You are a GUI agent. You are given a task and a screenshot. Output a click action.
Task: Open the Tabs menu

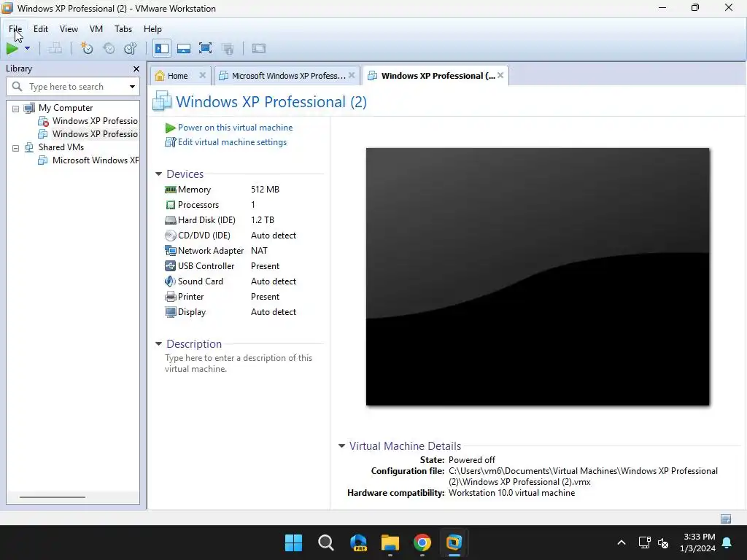pyautogui.click(x=123, y=29)
